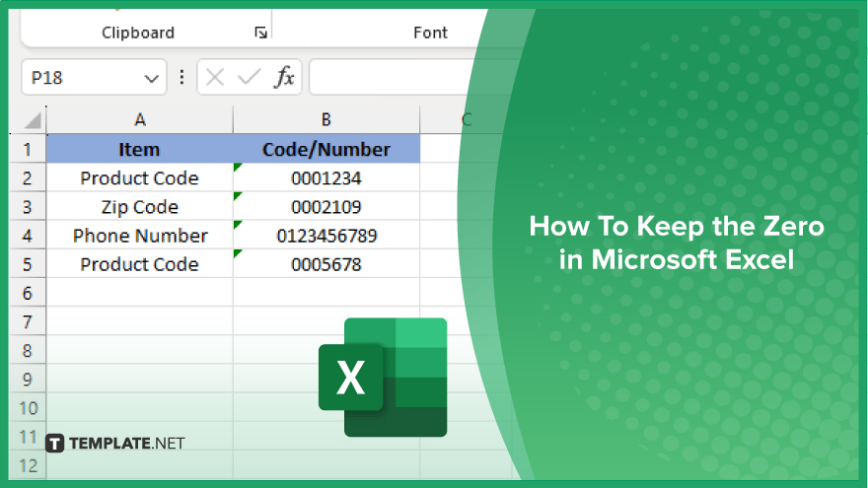
Task: Select column A header
Action: tap(139, 119)
